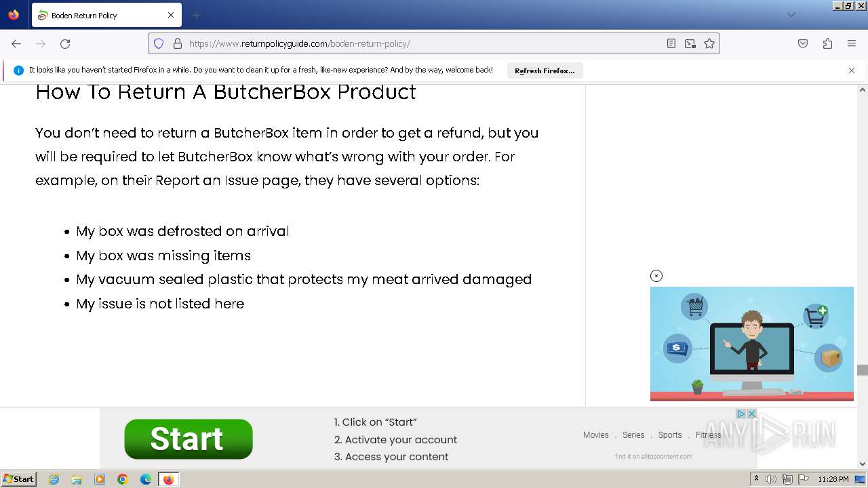The width and height of the screenshot is (868, 488).
Task: Select heading 'How To Return A ButcherBox Product'
Action: [x=226, y=91]
